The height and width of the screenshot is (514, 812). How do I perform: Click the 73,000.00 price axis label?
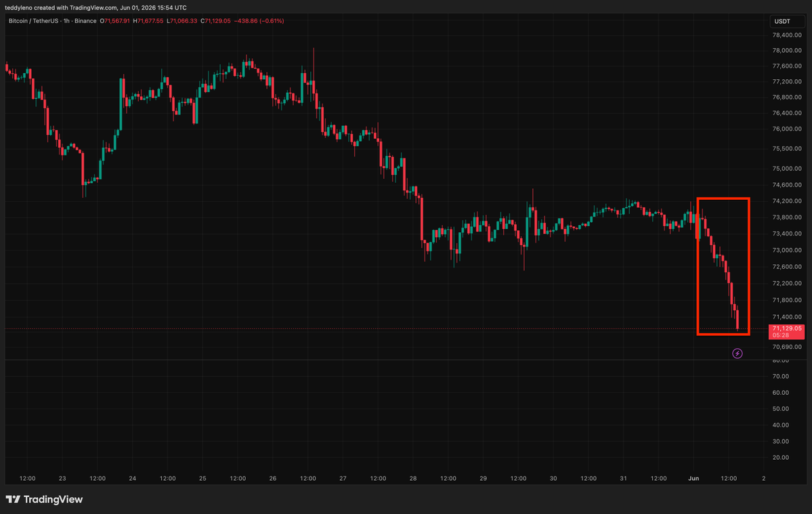787,251
